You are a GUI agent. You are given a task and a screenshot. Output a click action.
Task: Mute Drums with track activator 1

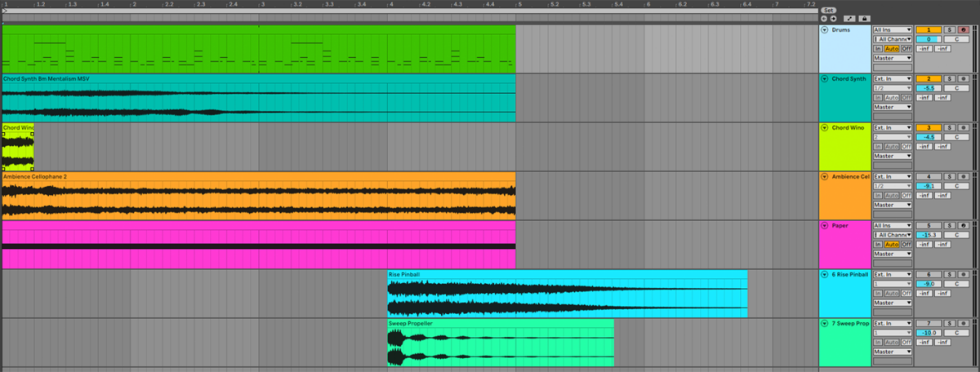pyautogui.click(x=929, y=29)
